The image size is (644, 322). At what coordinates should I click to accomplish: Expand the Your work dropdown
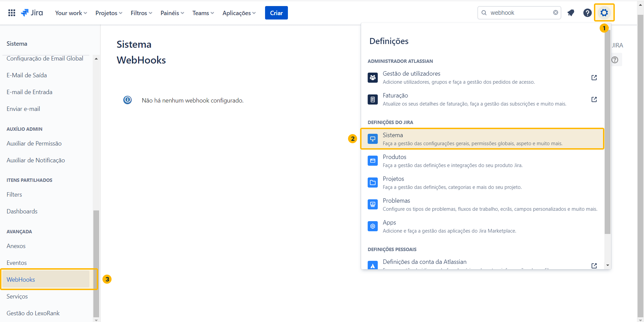pyautogui.click(x=71, y=13)
